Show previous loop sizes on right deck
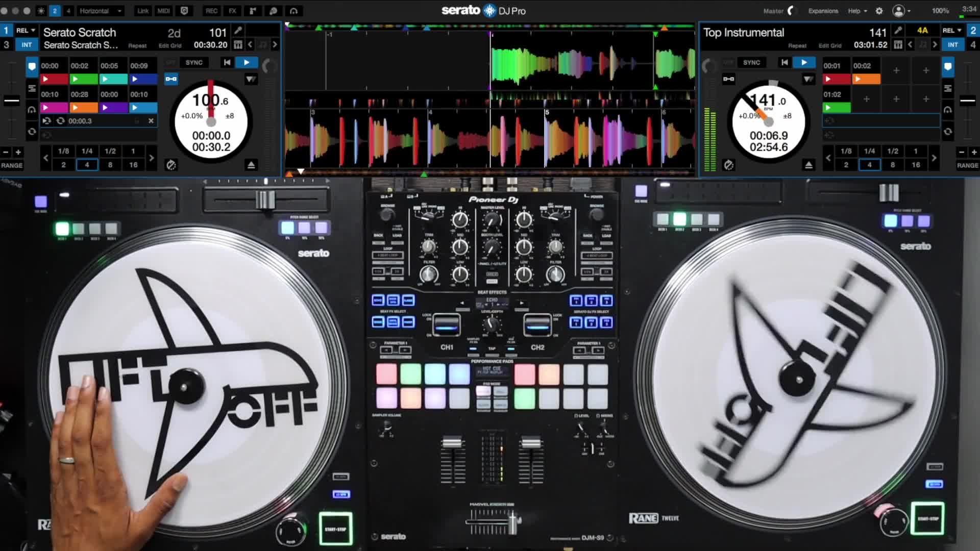The height and width of the screenshot is (551, 980). tap(828, 158)
